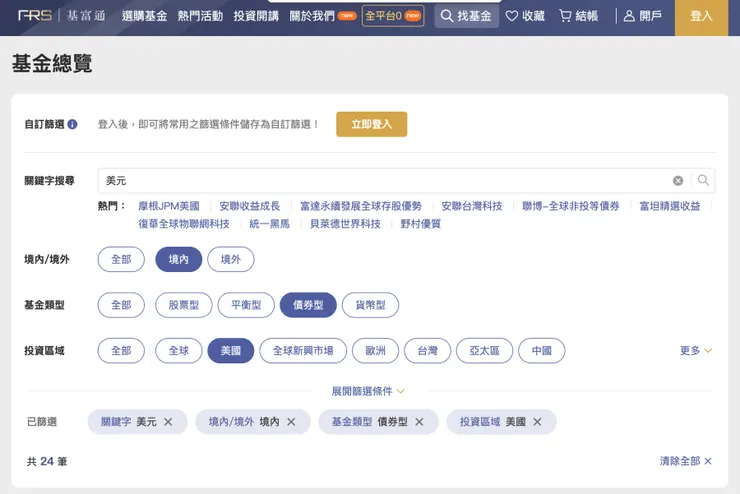
Task: Click the 富達永續發展全球存股優勢 link
Action: pyautogui.click(x=361, y=206)
